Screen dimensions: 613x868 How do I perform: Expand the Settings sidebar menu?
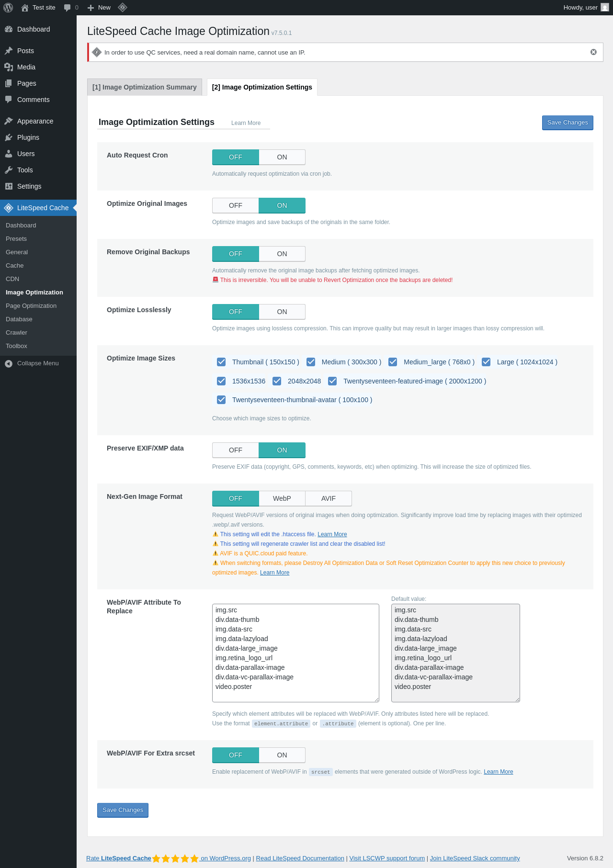(x=29, y=186)
